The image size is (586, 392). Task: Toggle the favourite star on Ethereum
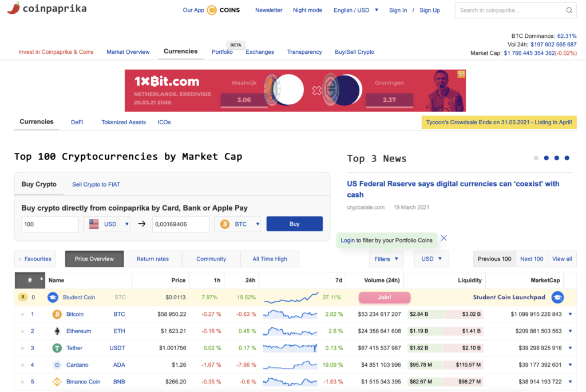click(21, 331)
